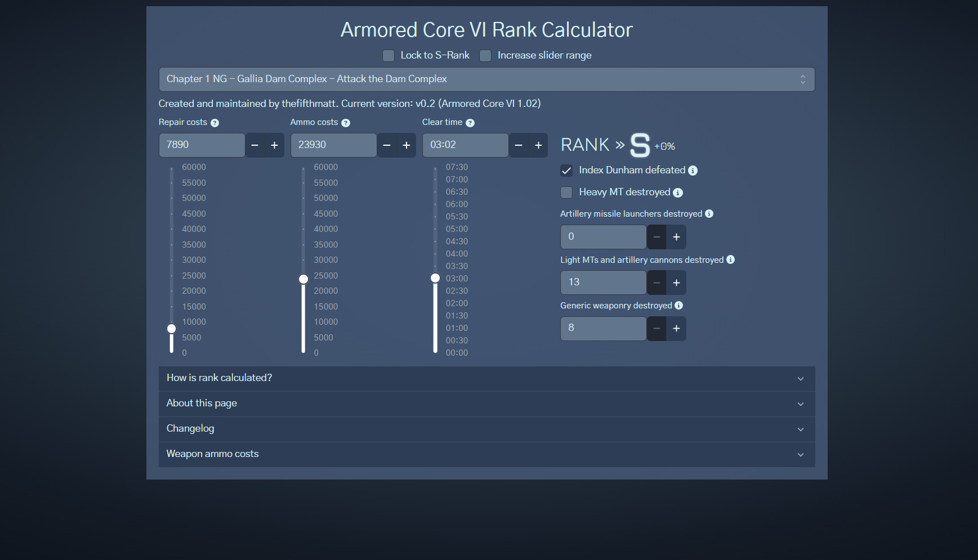Show info for Artillery missile launchers destroyed
978x560 pixels.
point(709,214)
